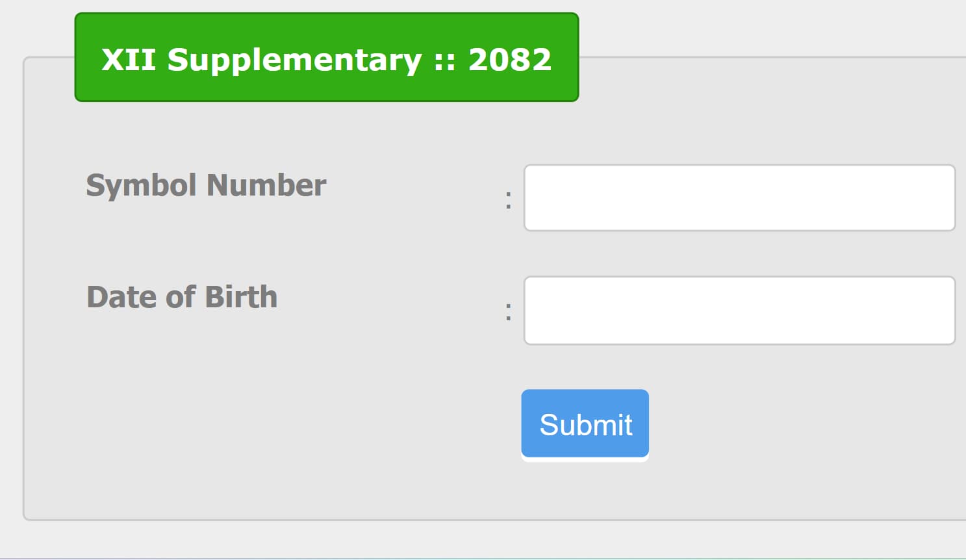The image size is (966, 560).
Task: Click the year 2082 in the header
Action: pyautogui.click(x=510, y=60)
